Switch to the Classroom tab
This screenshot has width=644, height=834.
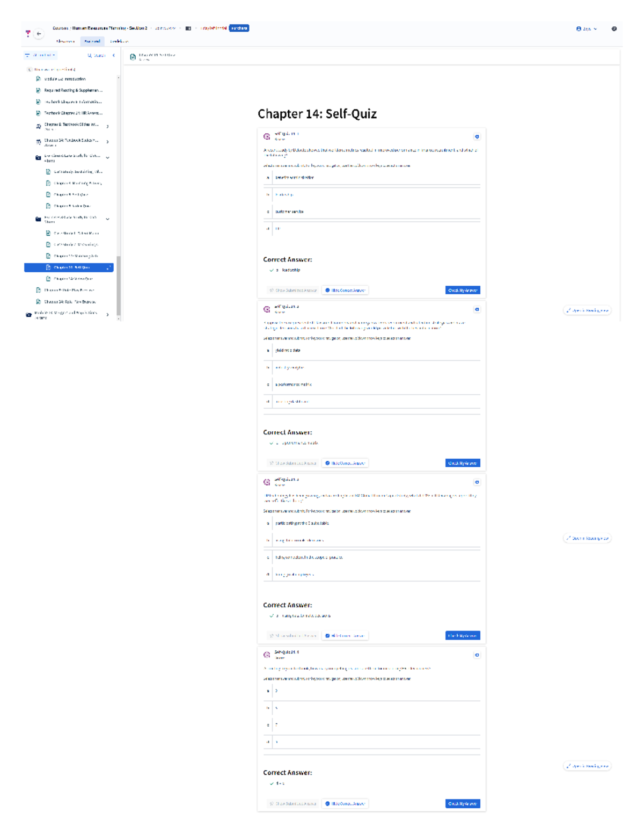point(65,41)
